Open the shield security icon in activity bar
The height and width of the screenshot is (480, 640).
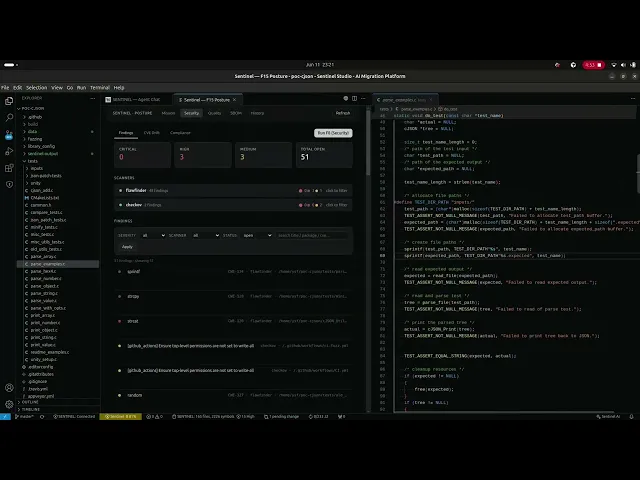coord(9,184)
